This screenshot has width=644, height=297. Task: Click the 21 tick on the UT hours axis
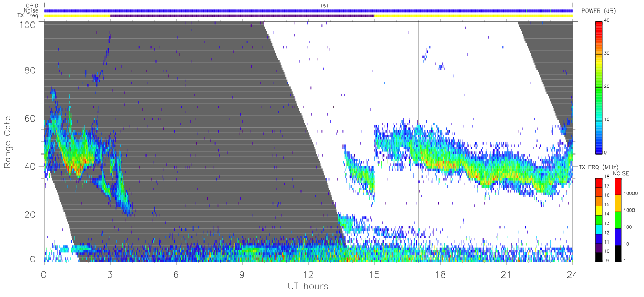coord(507,274)
